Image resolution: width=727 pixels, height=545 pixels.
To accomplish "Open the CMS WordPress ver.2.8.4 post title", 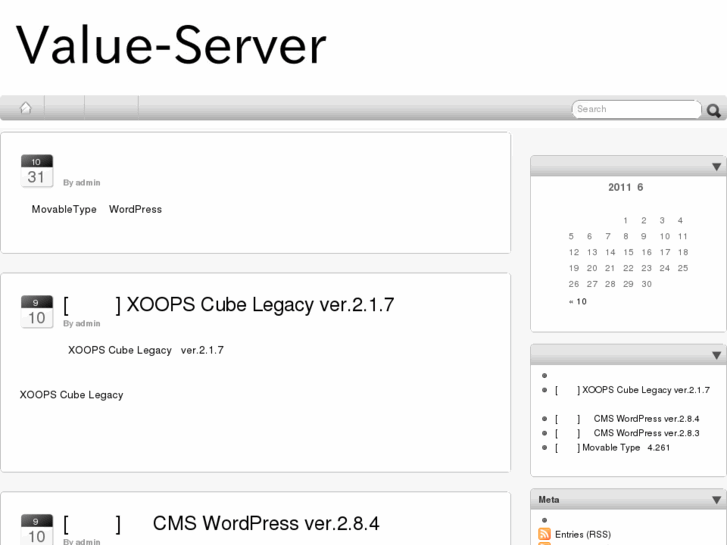I will [222, 523].
